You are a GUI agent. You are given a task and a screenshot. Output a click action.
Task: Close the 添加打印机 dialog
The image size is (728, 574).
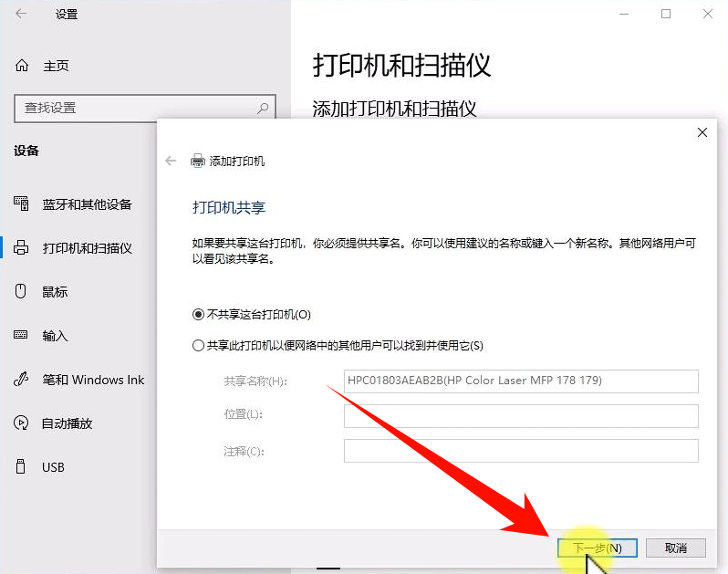coord(702,132)
